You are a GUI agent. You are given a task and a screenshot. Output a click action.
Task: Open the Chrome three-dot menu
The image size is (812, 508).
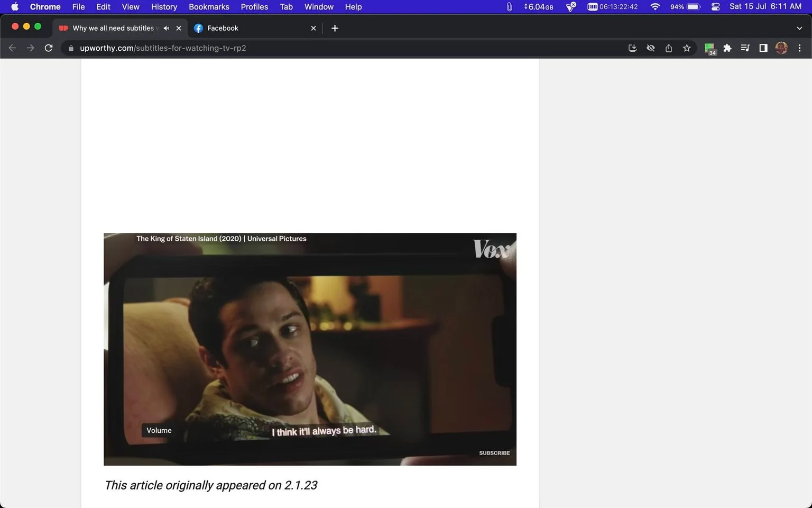point(799,48)
